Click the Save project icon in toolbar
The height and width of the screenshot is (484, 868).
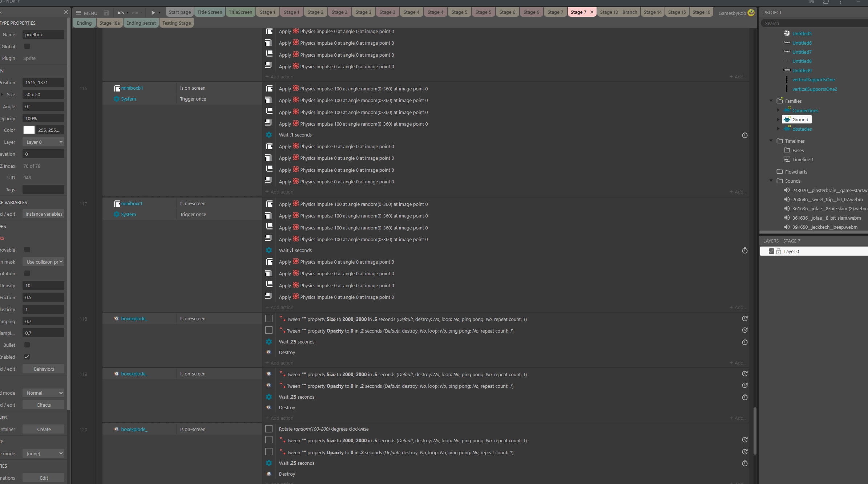(106, 13)
